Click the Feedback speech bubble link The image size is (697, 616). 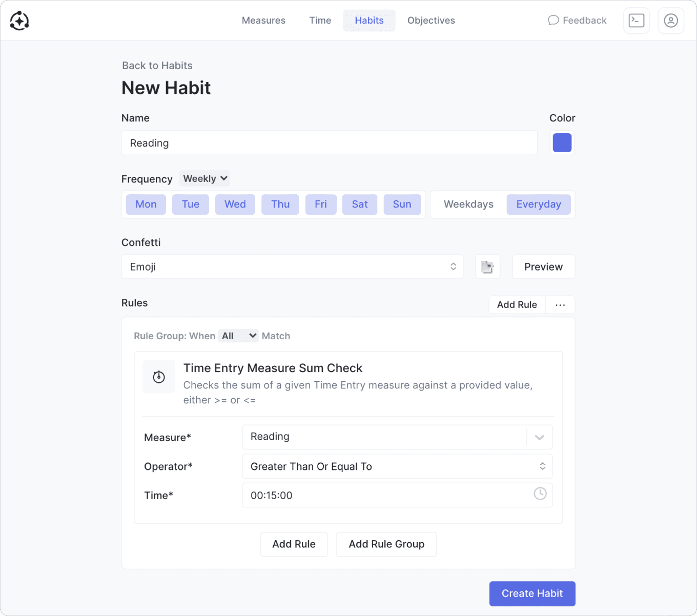(577, 20)
